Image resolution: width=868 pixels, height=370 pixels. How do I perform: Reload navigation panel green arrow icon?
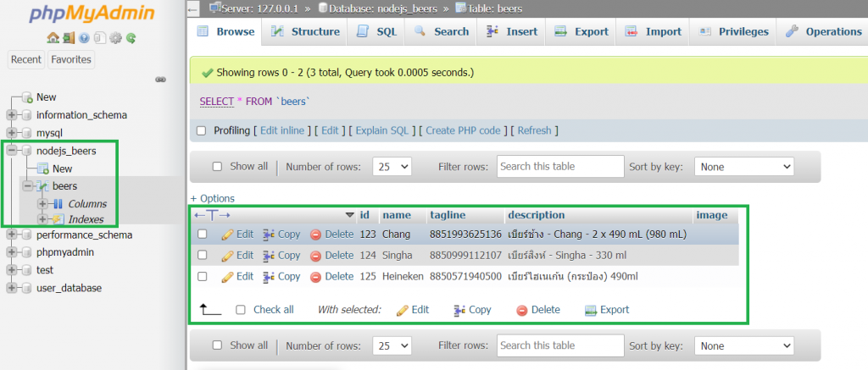(x=131, y=38)
